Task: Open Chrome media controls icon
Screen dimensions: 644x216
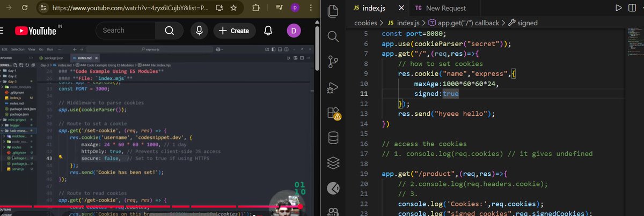Action: point(280,9)
